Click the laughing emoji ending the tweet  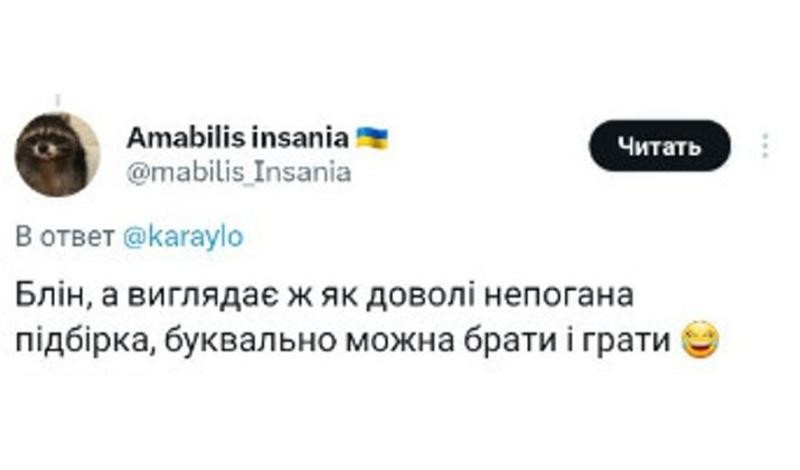click(x=701, y=340)
